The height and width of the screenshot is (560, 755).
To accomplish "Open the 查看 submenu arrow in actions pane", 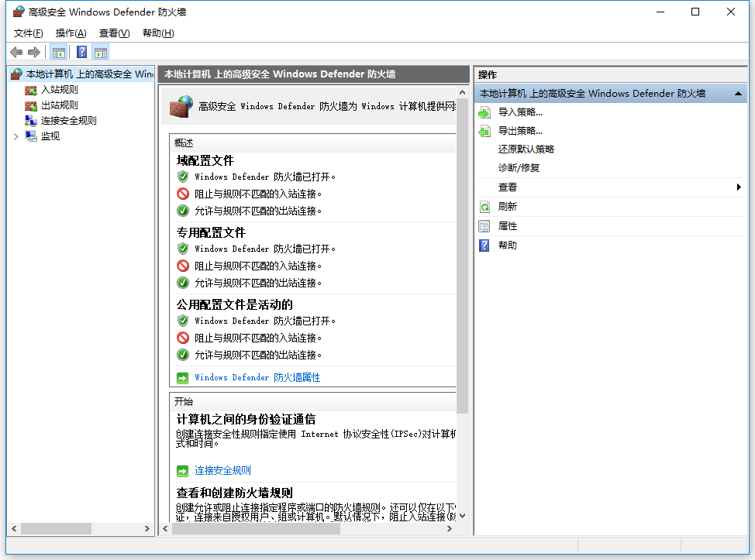I will point(739,187).
